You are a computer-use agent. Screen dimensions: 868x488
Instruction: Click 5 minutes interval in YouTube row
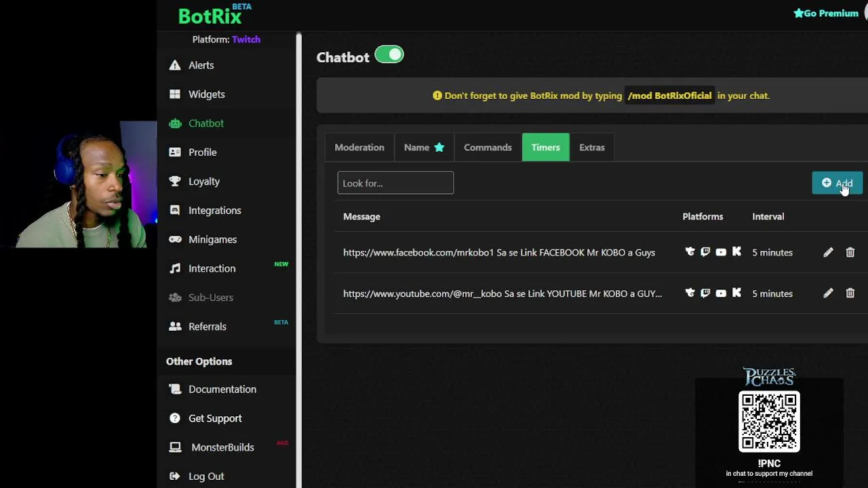[x=772, y=293]
